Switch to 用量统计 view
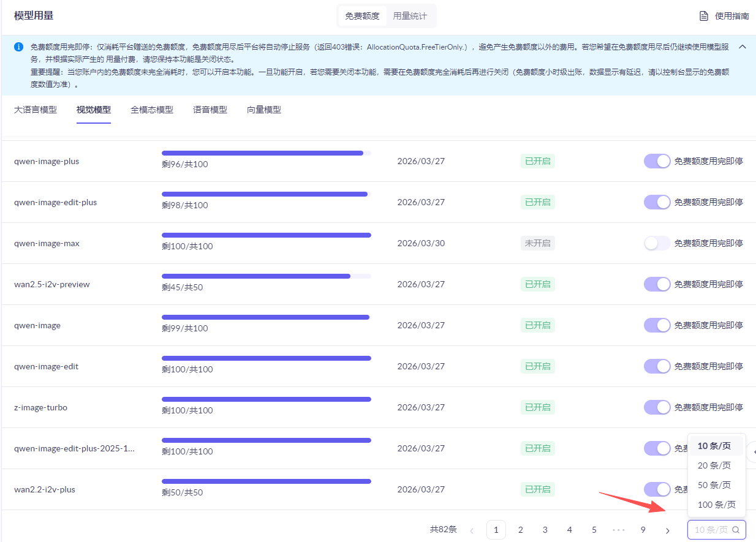756x542 pixels. point(410,16)
